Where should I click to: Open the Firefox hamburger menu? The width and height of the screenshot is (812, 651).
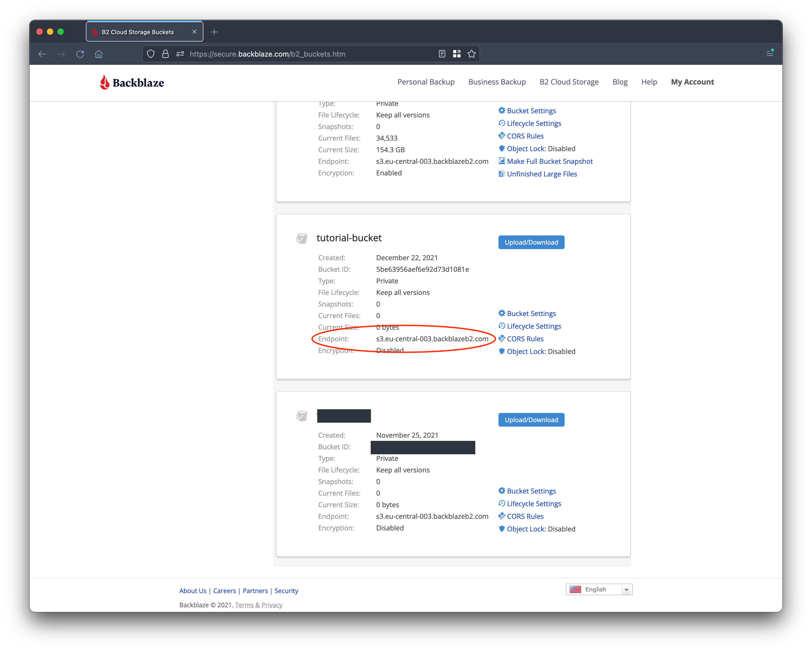(770, 53)
